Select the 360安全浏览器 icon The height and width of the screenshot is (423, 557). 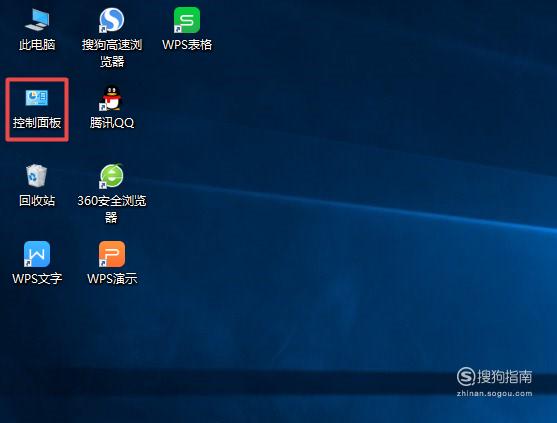pyautogui.click(x=112, y=176)
